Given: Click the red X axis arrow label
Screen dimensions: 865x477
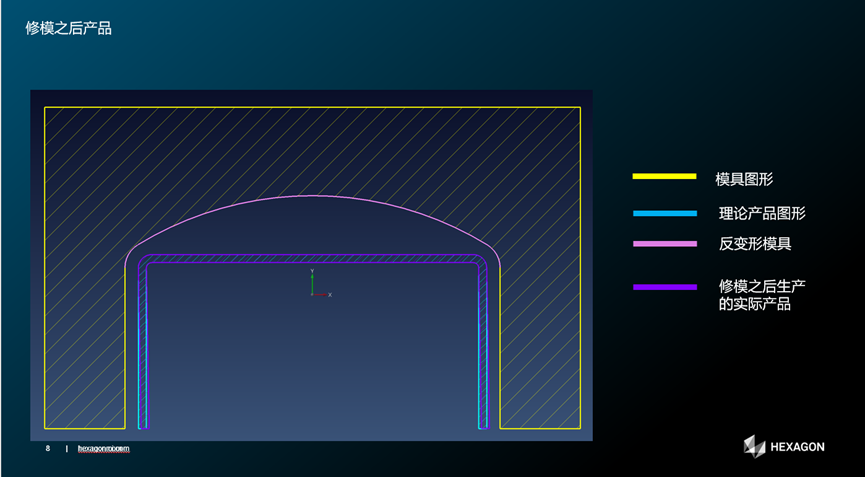Looking at the screenshot, I should (329, 295).
